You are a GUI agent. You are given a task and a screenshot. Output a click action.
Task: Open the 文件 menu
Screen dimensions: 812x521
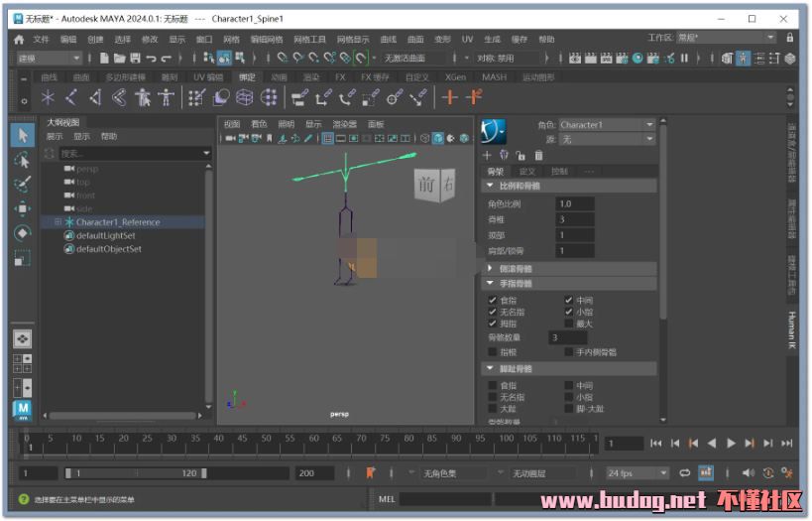(x=41, y=40)
